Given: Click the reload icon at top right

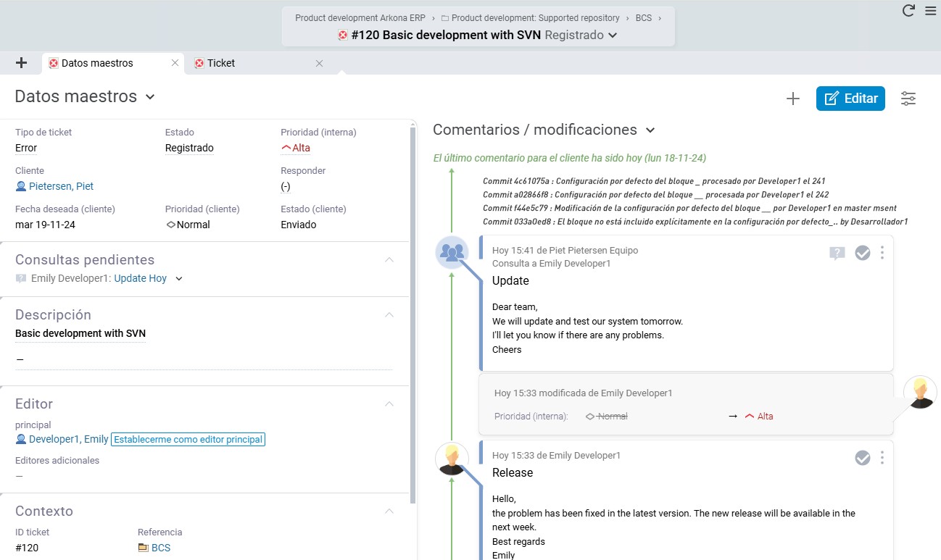Looking at the screenshot, I should 908,10.
